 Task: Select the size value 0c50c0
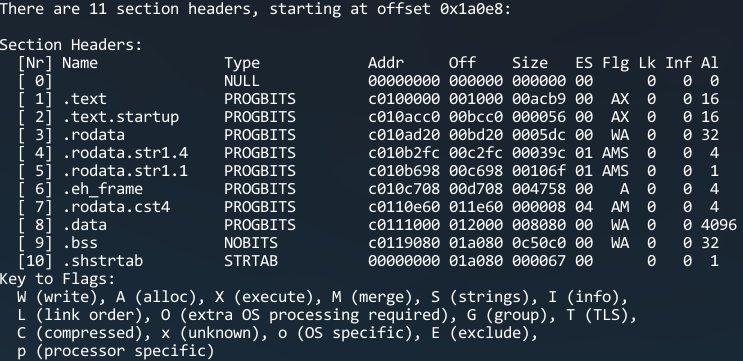(x=539, y=243)
